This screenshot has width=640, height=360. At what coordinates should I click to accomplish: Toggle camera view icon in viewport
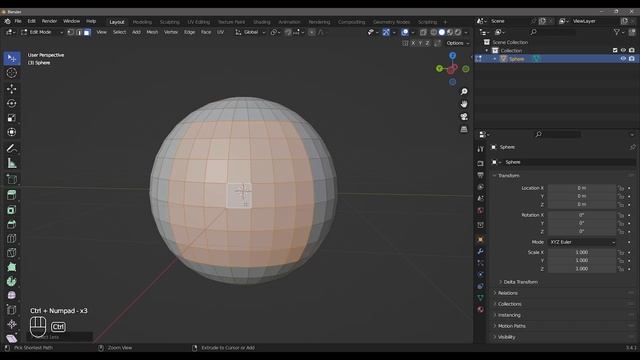pos(464,117)
